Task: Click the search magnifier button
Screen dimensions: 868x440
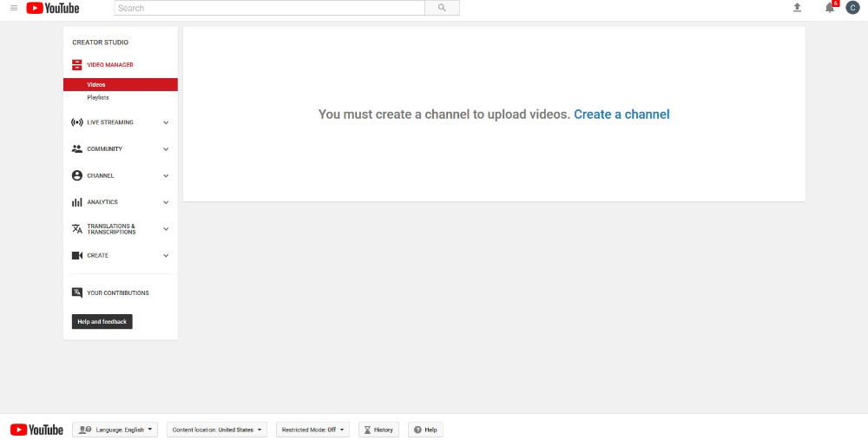Action: (x=442, y=8)
